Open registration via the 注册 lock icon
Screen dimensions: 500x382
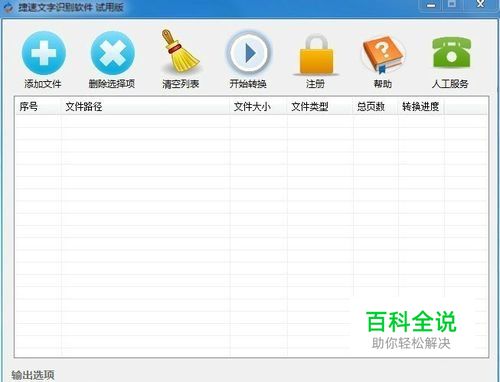tap(316, 54)
